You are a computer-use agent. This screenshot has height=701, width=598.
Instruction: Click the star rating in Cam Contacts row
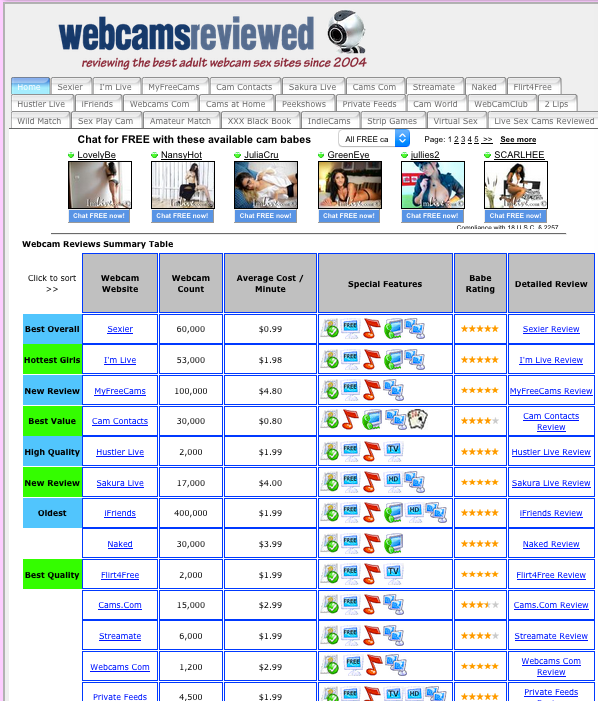click(x=480, y=421)
